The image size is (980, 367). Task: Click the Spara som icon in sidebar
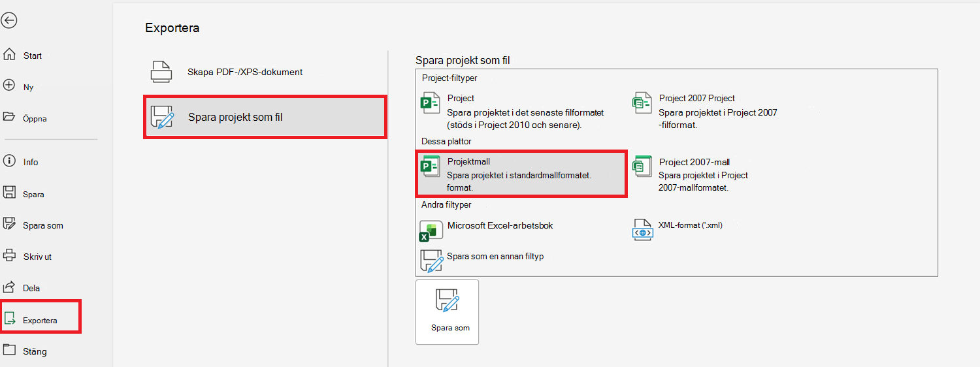tap(9, 224)
